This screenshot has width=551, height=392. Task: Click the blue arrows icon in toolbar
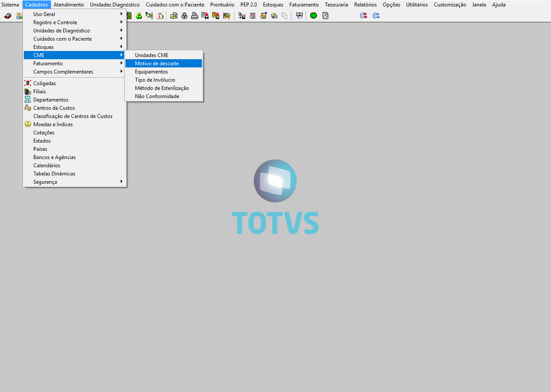tap(376, 16)
